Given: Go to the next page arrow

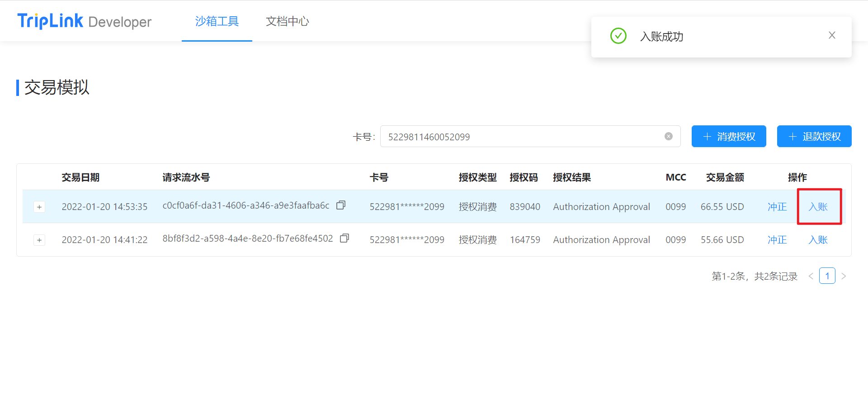Looking at the screenshot, I should click(843, 276).
